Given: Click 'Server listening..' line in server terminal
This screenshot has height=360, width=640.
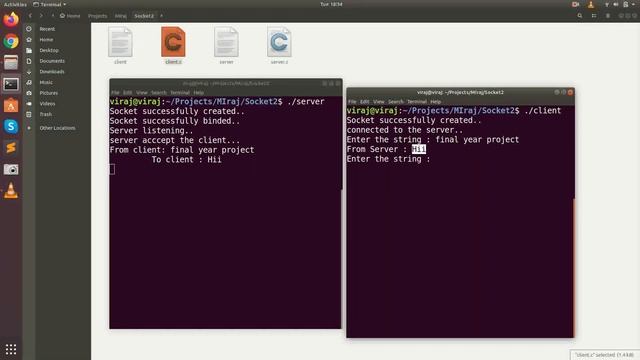Looking at the screenshot, I should (x=151, y=131).
